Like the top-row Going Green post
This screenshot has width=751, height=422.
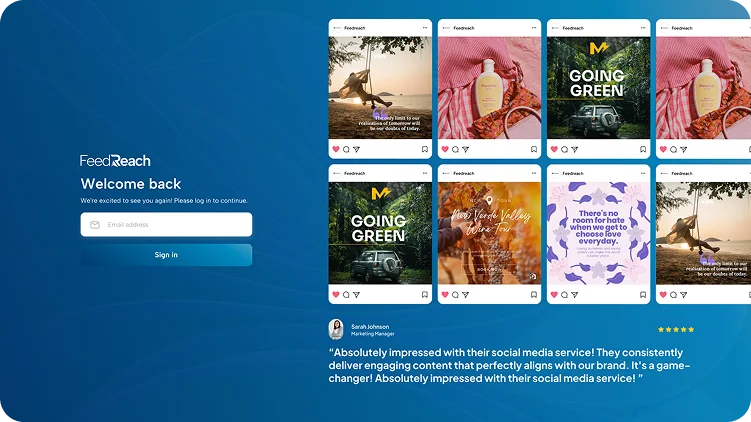coord(554,149)
